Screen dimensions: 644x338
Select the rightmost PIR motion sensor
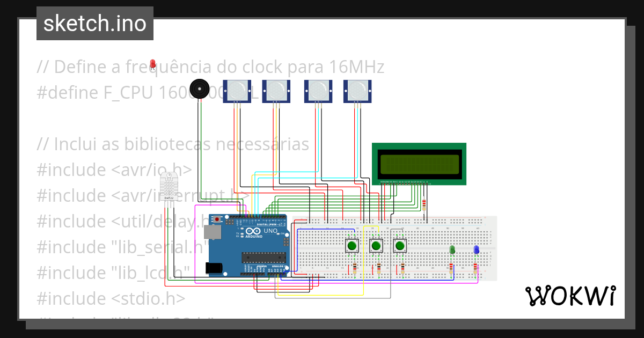357,91
